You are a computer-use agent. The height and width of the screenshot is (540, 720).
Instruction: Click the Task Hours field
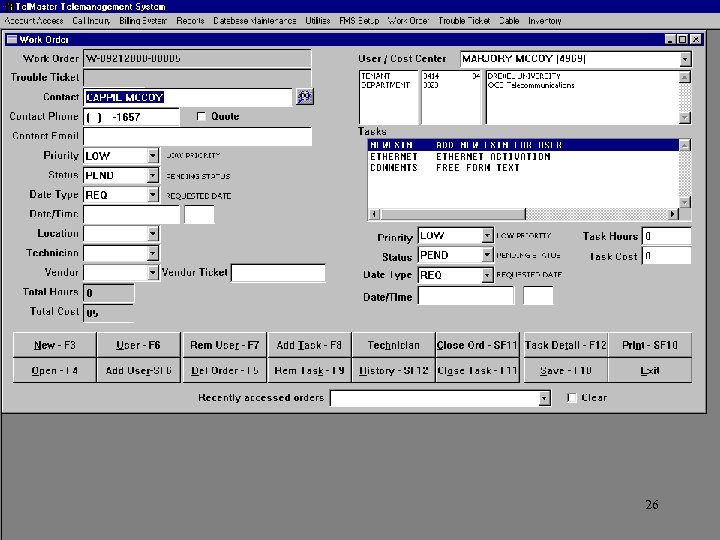[666, 236]
